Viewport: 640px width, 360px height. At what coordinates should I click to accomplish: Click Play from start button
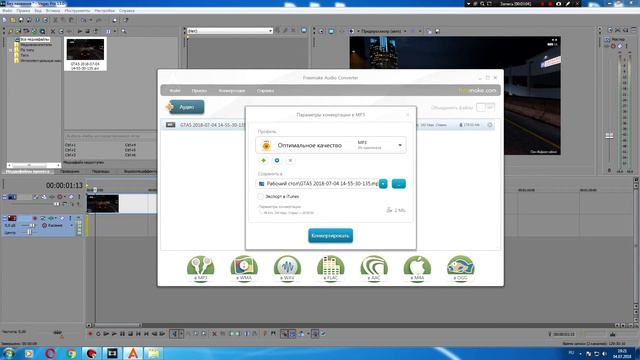coord(106,334)
